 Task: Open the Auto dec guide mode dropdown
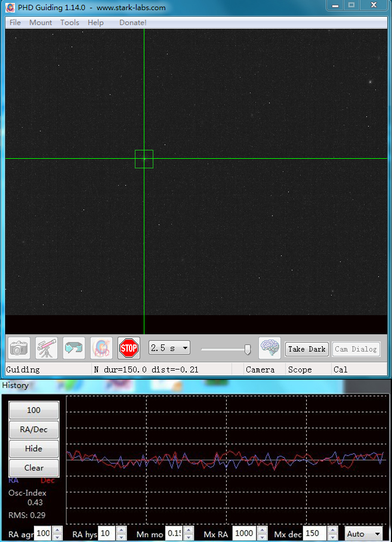[x=364, y=534]
